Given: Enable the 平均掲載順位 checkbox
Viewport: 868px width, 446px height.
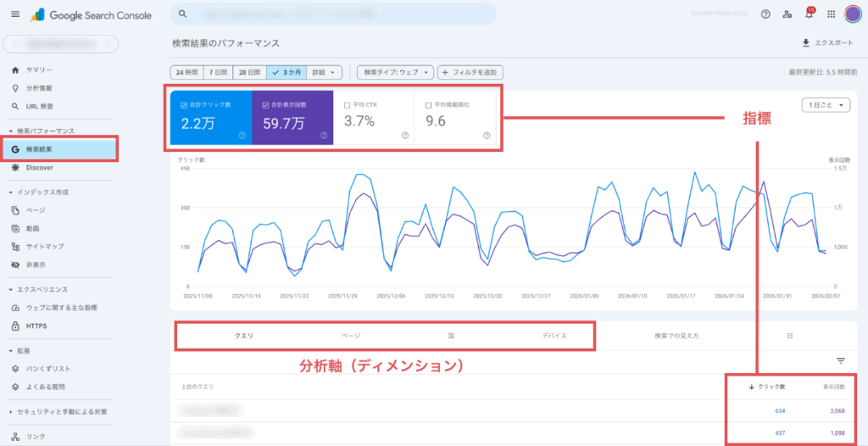Looking at the screenshot, I should 428,104.
